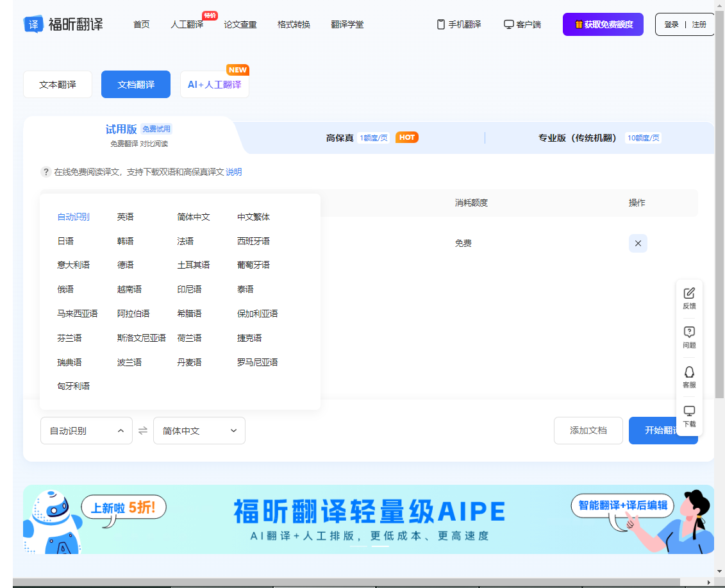Select the 高保真 translation tab
Viewport: 725px width, 588px height.
[x=372, y=138]
